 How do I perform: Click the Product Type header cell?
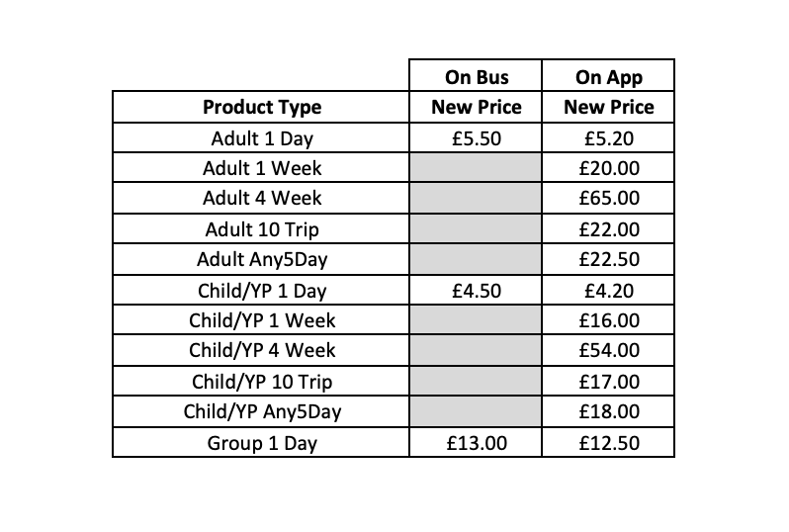point(262,107)
